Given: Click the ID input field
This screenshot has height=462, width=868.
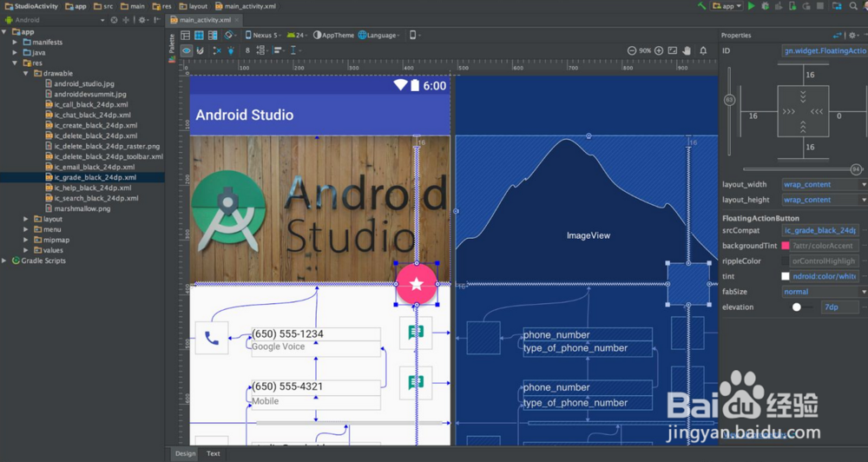Looking at the screenshot, I should tap(825, 51).
